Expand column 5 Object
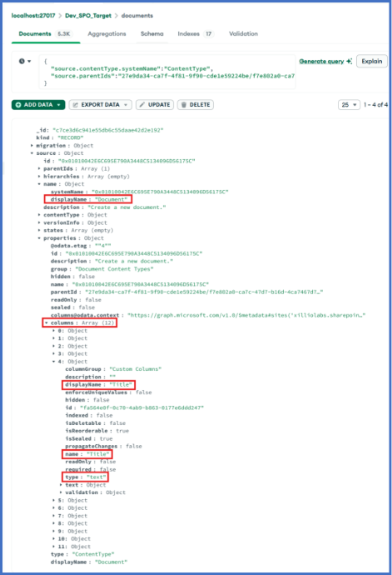The width and height of the screenshot is (392, 575). (x=54, y=500)
